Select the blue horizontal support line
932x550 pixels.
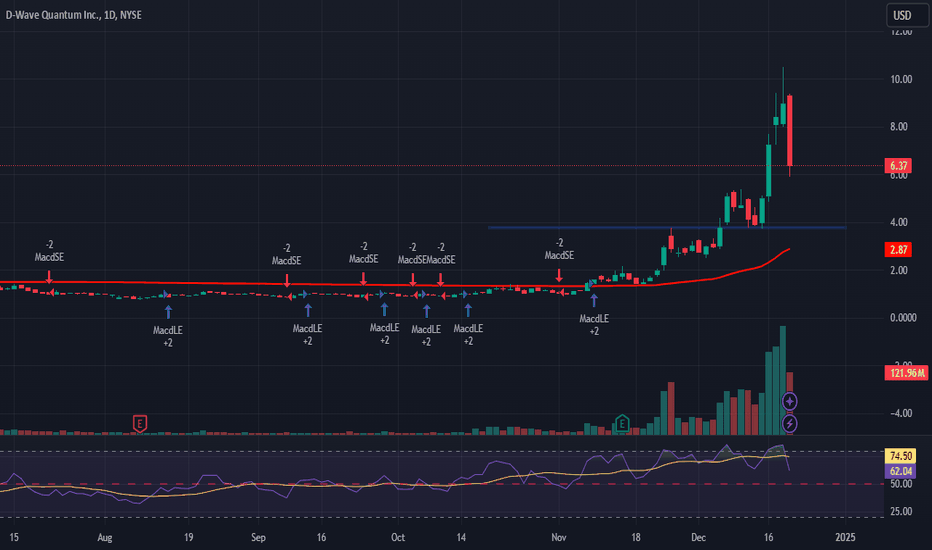pyautogui.click(x=667, y=227)
